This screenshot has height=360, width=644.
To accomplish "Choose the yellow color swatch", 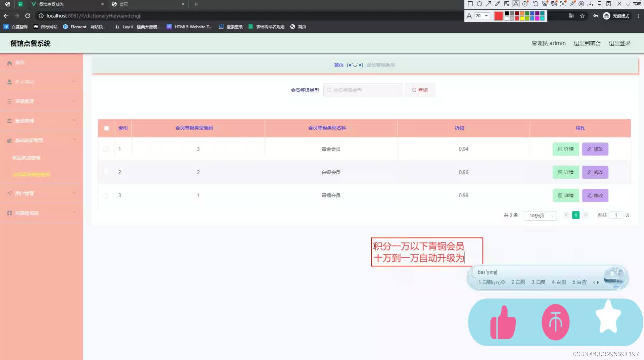I will pyautogui.click(x=522, y=18).
